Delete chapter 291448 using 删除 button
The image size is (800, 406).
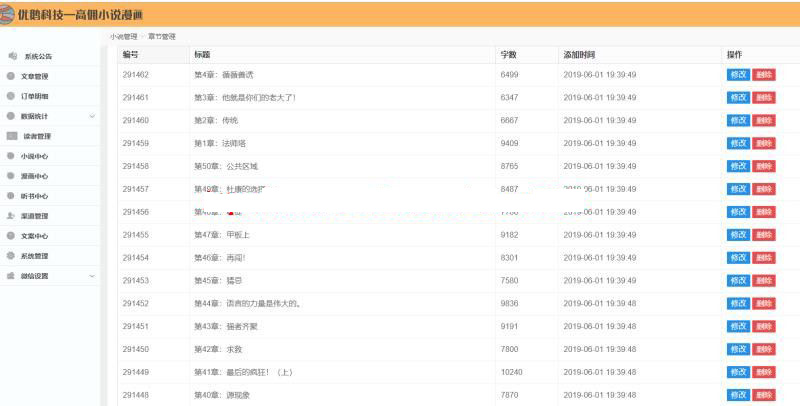coord(764,395)
